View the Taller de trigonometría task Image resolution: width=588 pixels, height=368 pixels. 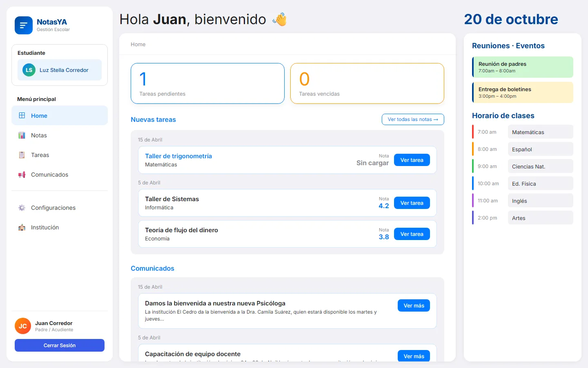click(x=412, y=160)
